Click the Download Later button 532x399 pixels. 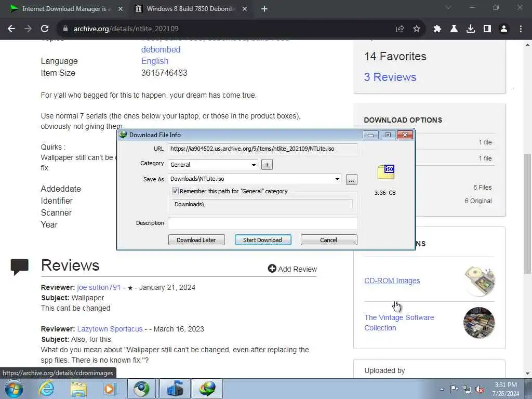[196, 240]
